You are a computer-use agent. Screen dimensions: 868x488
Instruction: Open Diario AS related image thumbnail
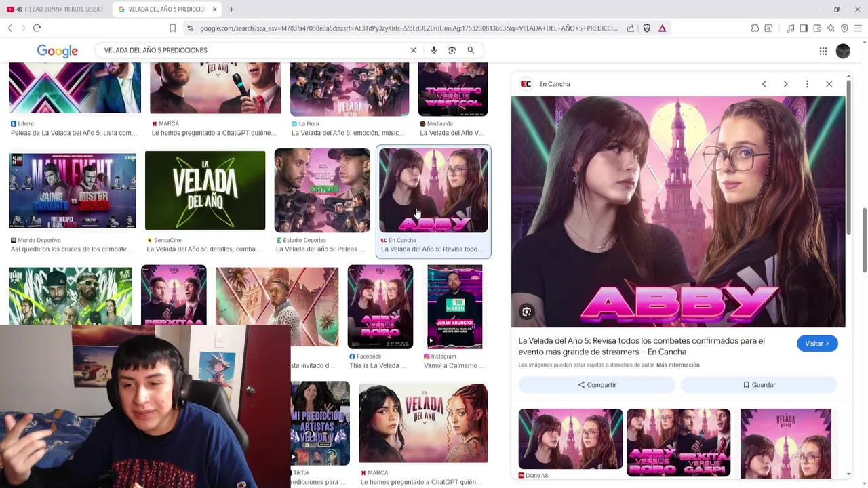[570, 439]
